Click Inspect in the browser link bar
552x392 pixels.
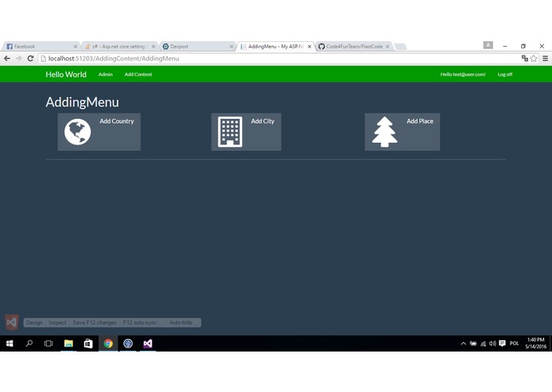click(x=57, y=323)
